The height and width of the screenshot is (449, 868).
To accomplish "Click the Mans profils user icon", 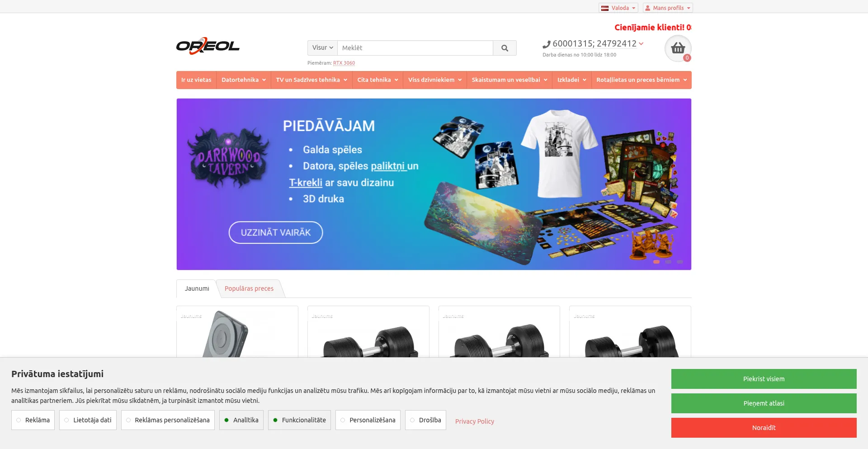I will coord(647,8).
